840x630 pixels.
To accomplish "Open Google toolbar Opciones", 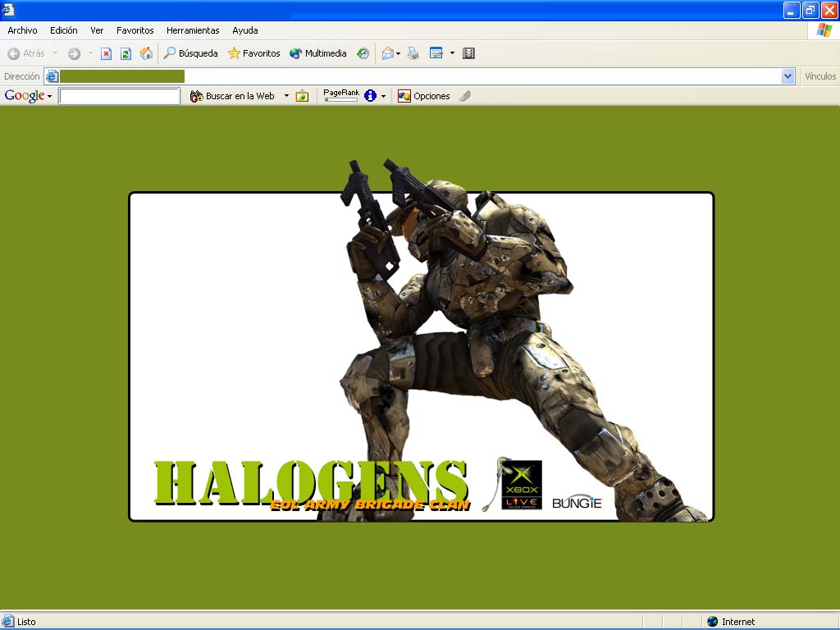I will pos(424,96).
